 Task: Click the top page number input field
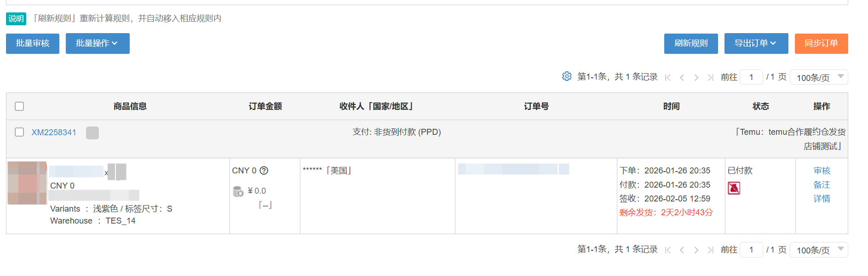[751, 77]
